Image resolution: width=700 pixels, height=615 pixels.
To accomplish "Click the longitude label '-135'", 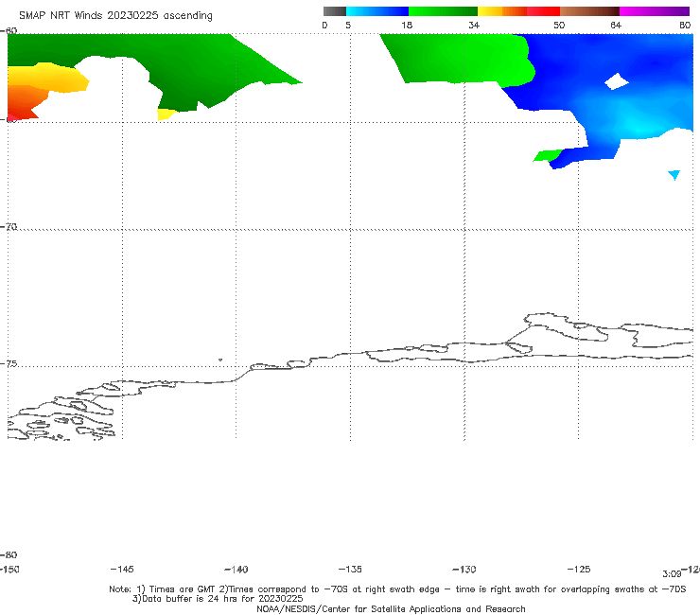I will pos(350,569).
